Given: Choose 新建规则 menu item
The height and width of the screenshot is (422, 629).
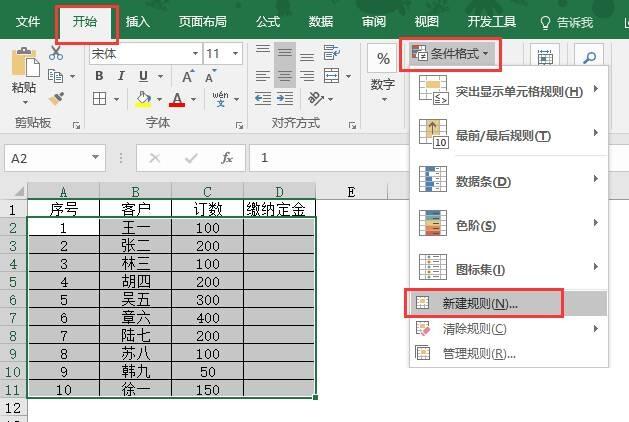Looking at the screenshot, I should coord(508,303).
